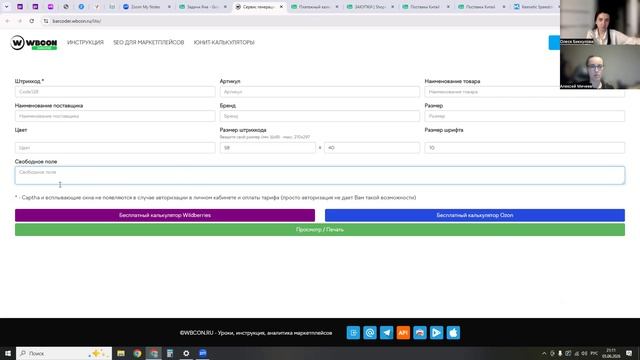
Task: Open the WBCON logo home link
Action: click(x=34, y=42)
